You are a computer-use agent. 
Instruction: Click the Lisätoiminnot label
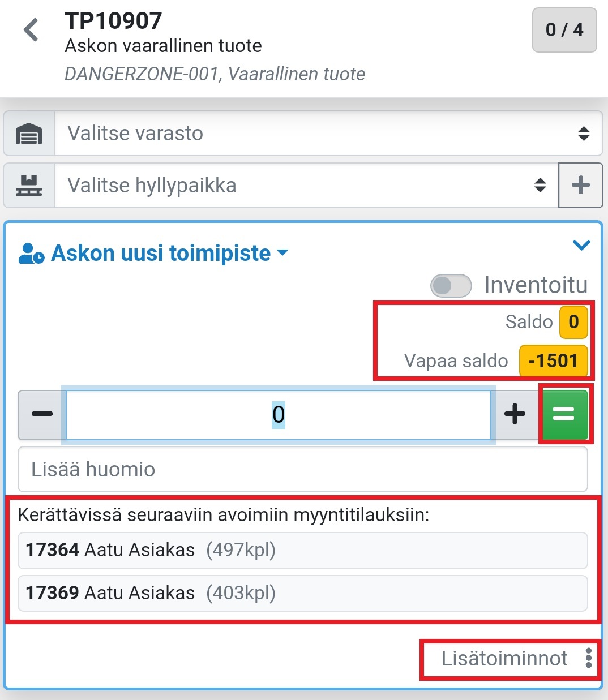[x=504, y=658]
